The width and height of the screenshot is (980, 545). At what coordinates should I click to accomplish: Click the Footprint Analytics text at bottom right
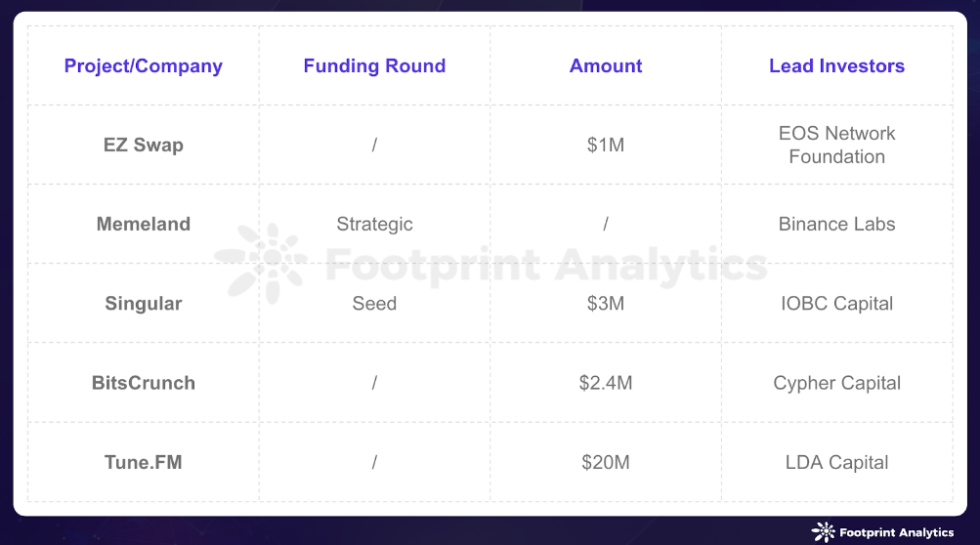pos(896,532)
